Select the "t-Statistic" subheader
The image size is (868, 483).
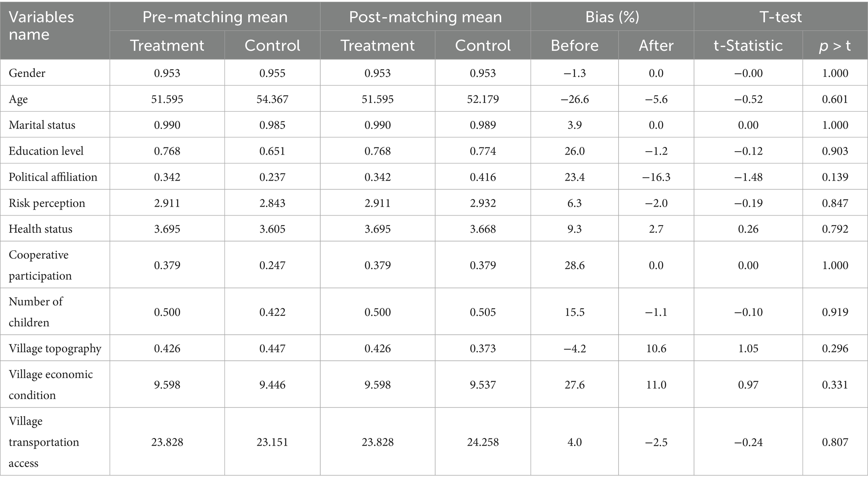pyautogui.click(x=748, y=45)
